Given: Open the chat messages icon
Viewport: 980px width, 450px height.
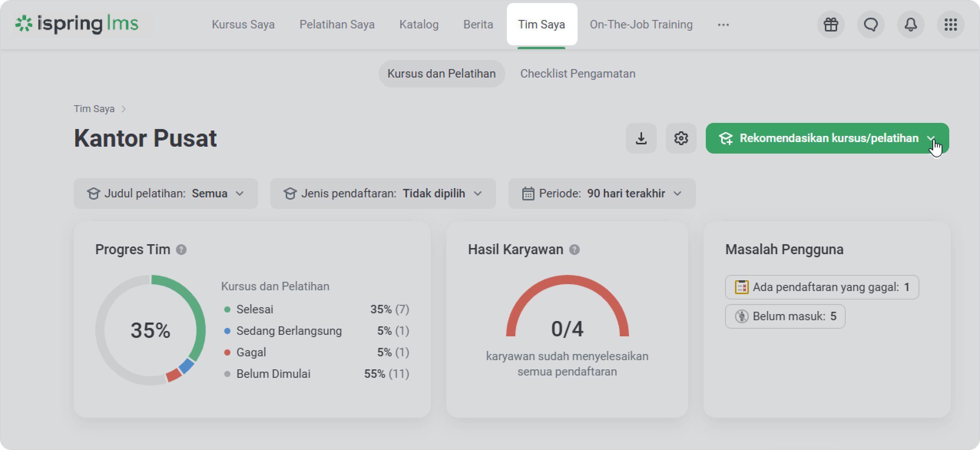Looking at the screenshot, I should pyautogui.click(x=871, y=25).
